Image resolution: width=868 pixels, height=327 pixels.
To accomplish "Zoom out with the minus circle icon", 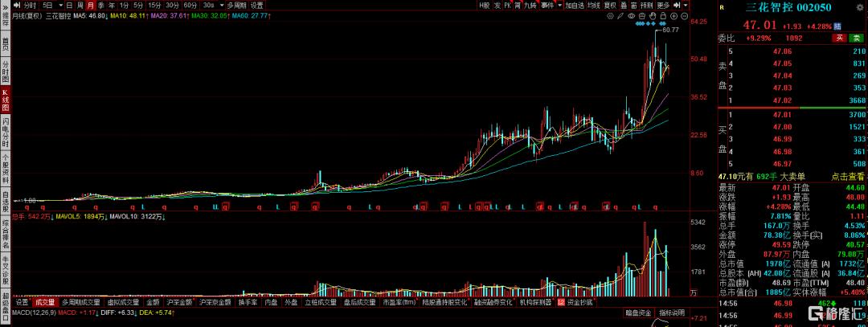I will point(684,16).
